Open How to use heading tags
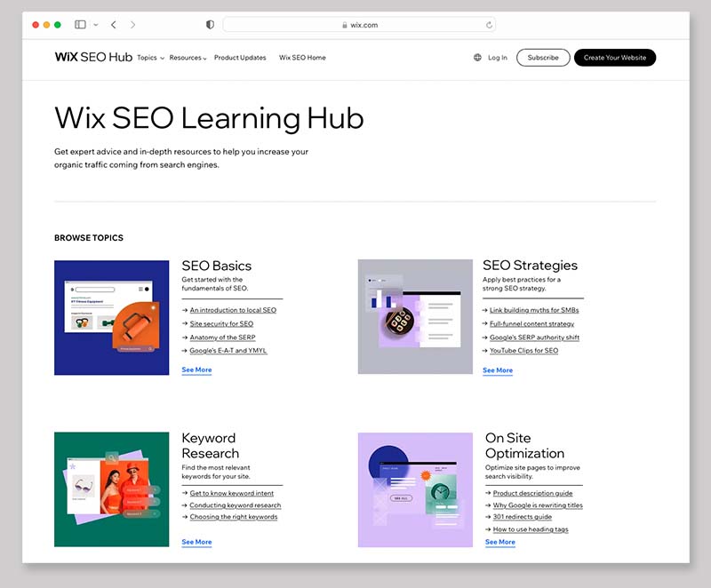 (531, 529)
